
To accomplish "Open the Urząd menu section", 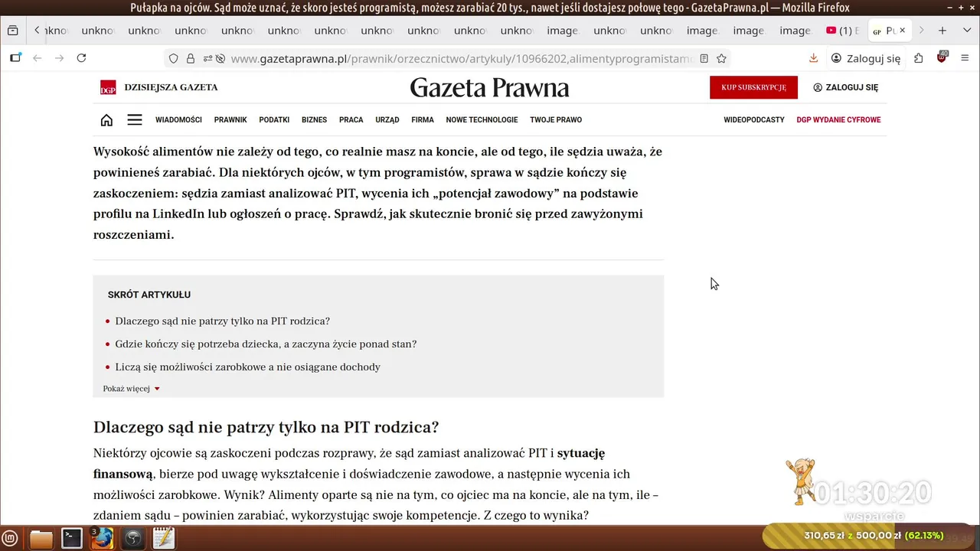I will 387,120.
